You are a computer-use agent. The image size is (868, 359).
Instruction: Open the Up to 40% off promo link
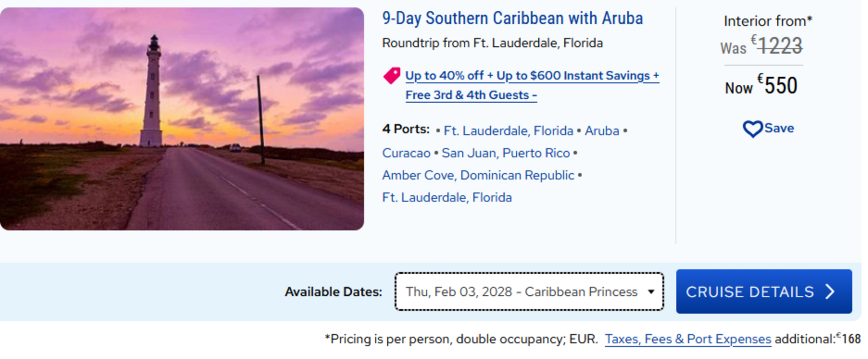click(x=531, y=76)
